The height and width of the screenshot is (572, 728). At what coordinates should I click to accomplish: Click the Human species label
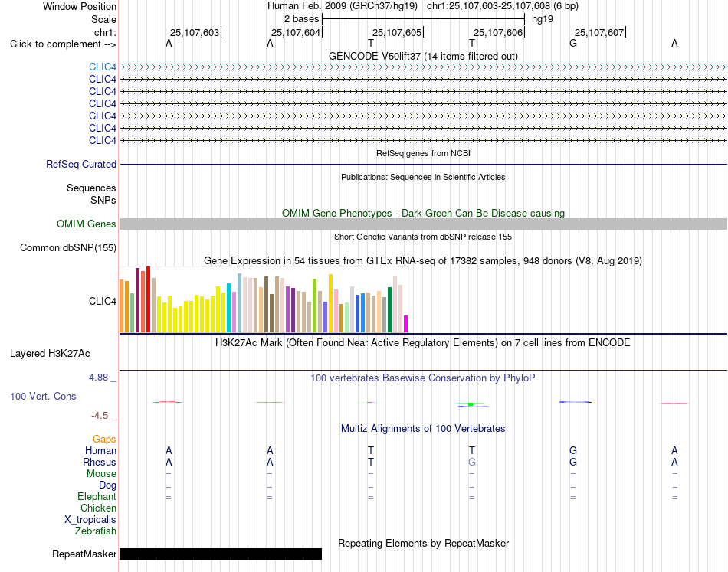(100, 450)
